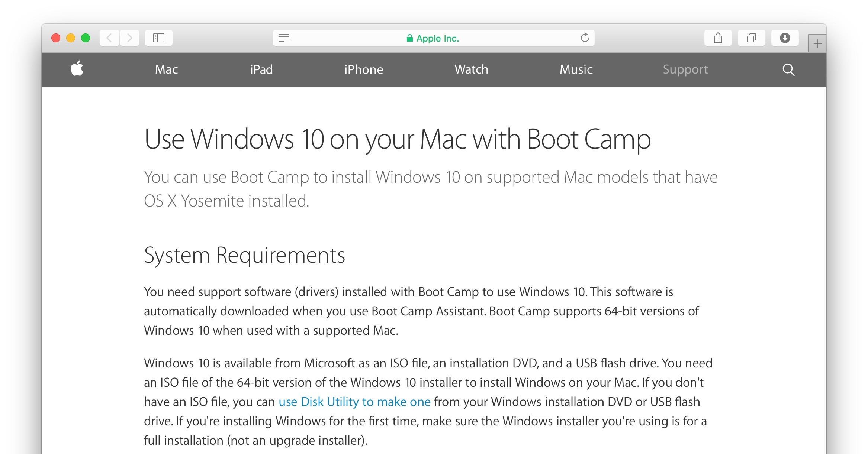Click the Share toolbar icon
868x454 pixels.
(718, 38)
